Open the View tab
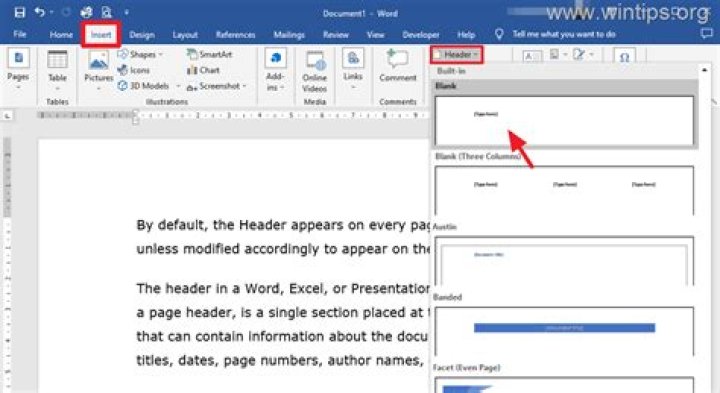 pos(375,34)
